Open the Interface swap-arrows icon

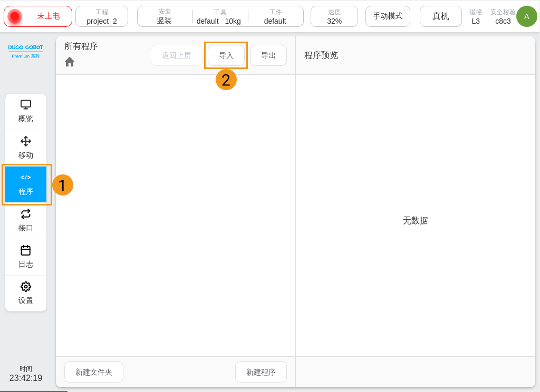(x=26, y=213)
